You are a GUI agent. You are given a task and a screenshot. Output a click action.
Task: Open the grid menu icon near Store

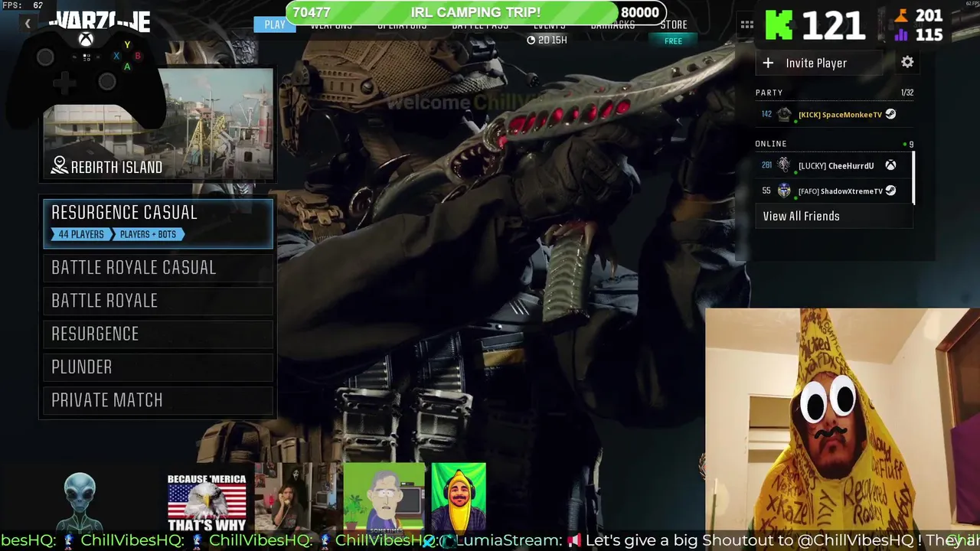[746, 24]
